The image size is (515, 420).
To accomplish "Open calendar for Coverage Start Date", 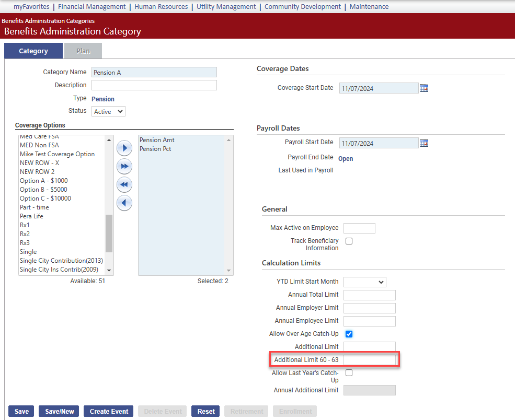I will pos(424,88).
